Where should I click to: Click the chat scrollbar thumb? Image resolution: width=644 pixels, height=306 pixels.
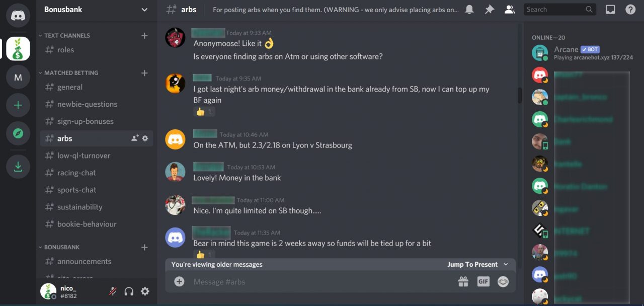pos(520,96)
